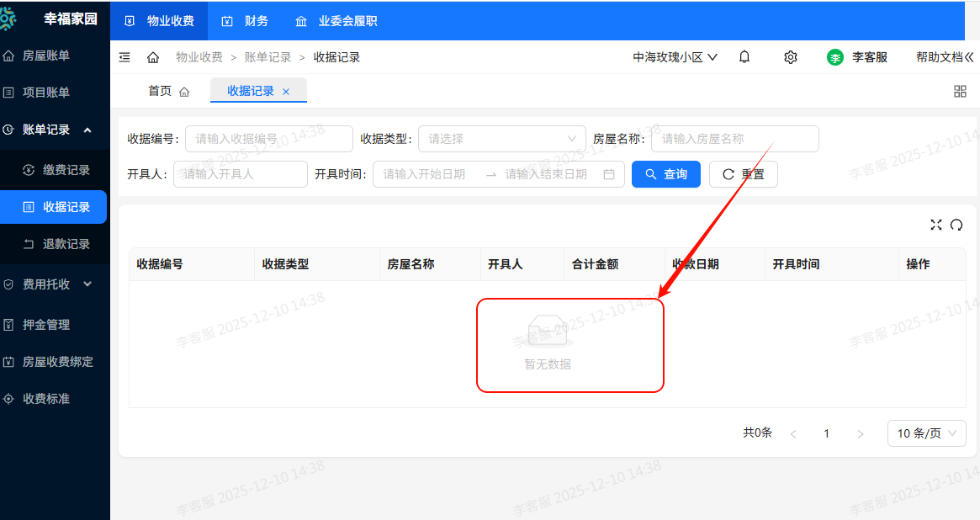Open the 10条/页 page size dropdown

[x=926, y=432]
